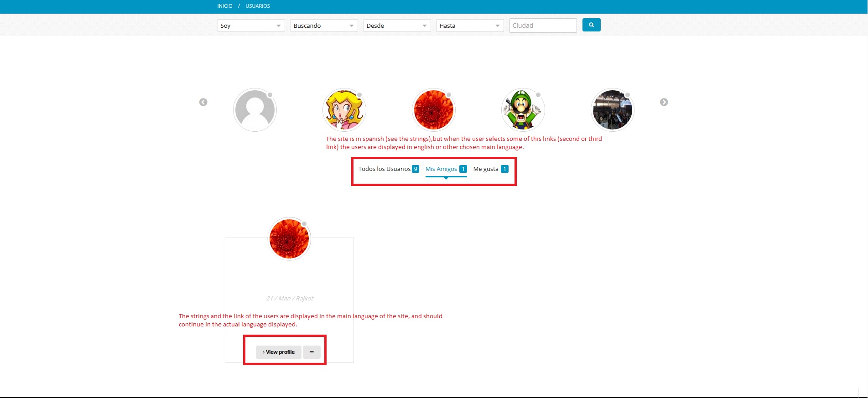The width and height of the screenshot is (868, 398).
Task: Open the default gray silhouette avatar
Action: (255, 110)
